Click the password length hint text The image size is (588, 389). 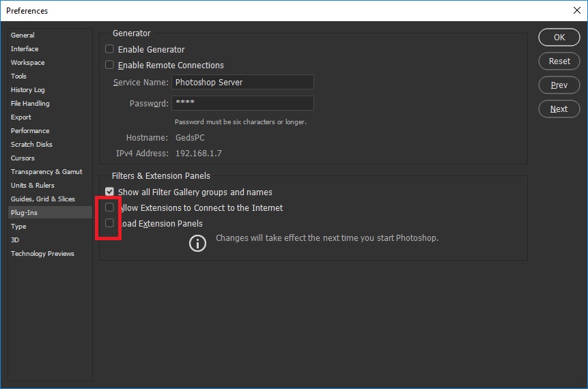click(240, 121)
